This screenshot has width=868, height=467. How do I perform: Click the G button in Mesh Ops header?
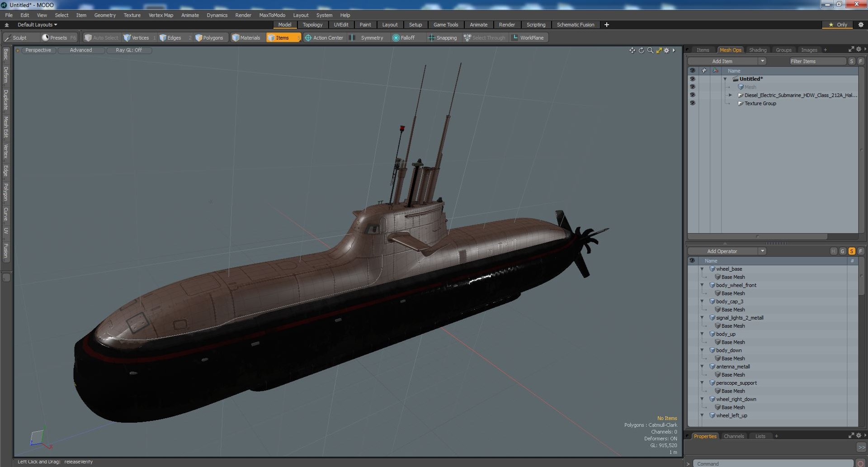(x=843, y=251)
